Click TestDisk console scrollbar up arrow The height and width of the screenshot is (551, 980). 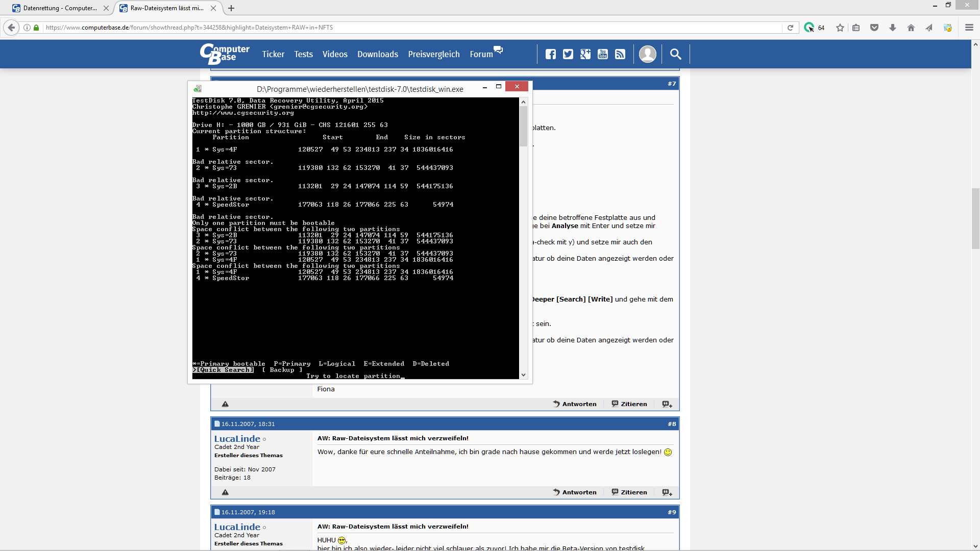point(523,102)
